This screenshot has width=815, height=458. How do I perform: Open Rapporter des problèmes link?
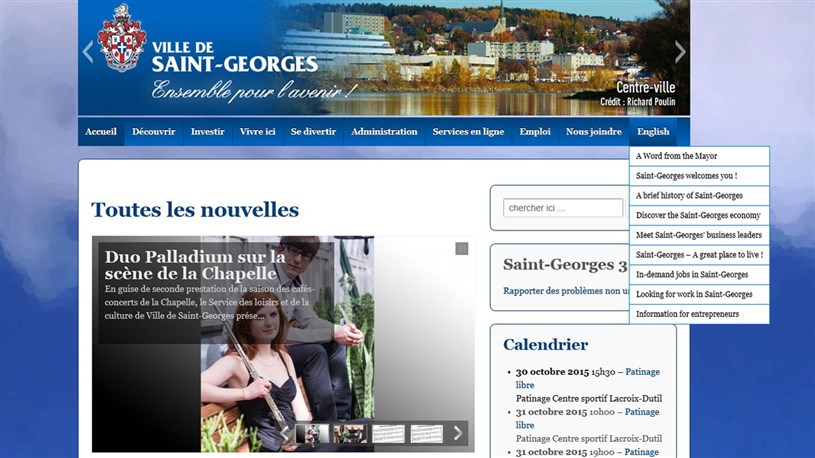[566, 291]
